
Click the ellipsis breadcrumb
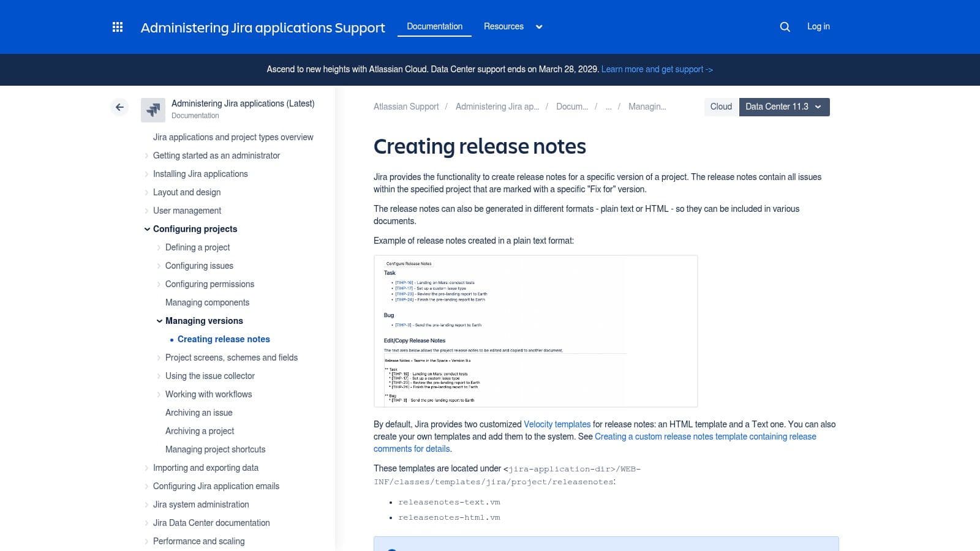tap(608, 107)
